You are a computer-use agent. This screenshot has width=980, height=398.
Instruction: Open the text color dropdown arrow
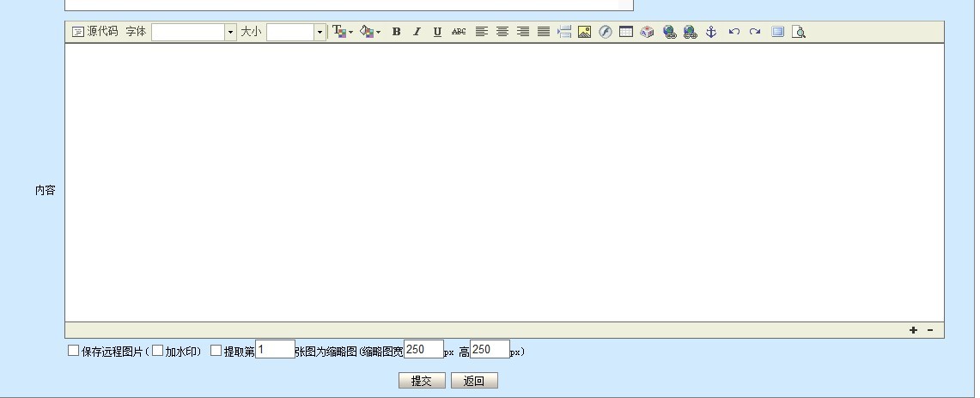350,33
